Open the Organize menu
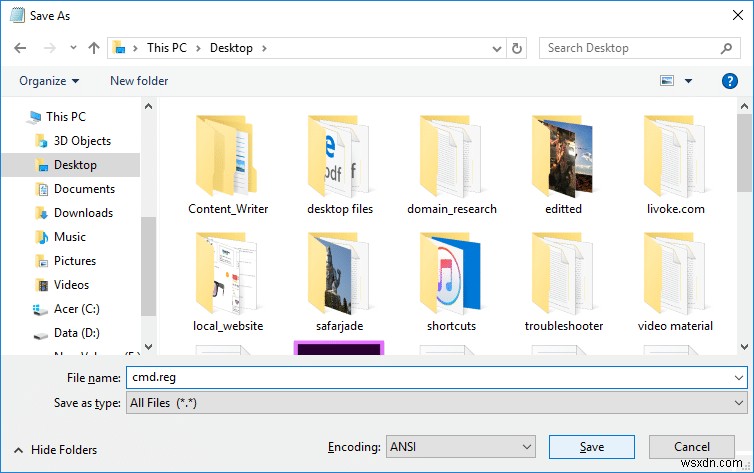754x473 pixels. pos(49,81)
